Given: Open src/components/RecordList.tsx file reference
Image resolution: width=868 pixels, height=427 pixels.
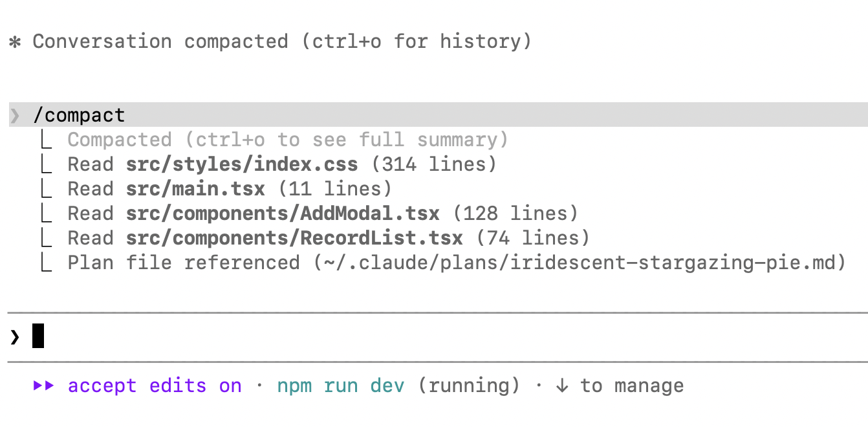Looking at the screenshot, I should point(294,239).
